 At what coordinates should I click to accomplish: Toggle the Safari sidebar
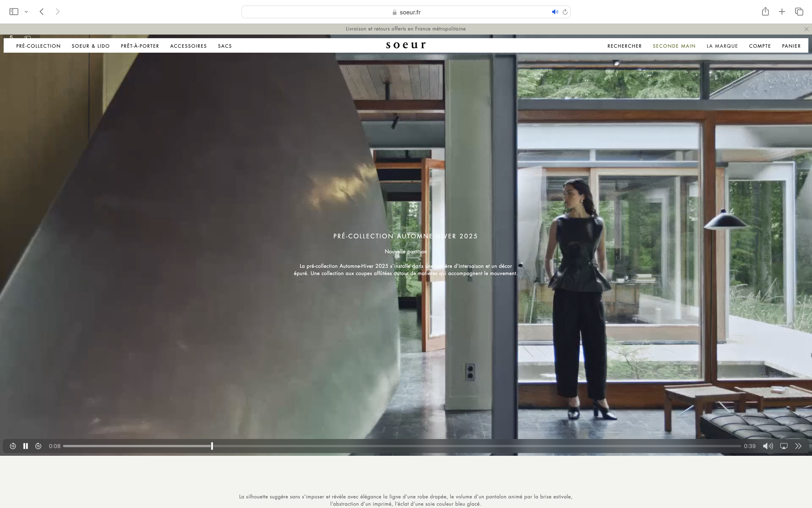[x=14, y=12]
